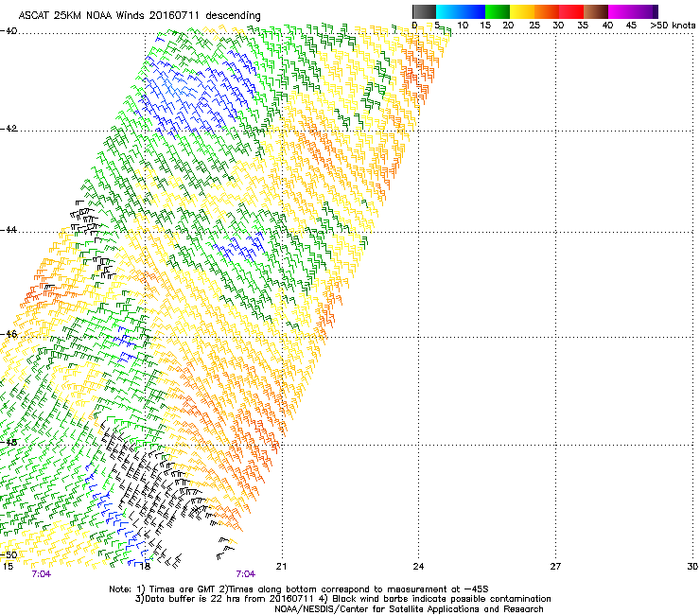Click the '>50 knots' legend label

coord(673,26)
